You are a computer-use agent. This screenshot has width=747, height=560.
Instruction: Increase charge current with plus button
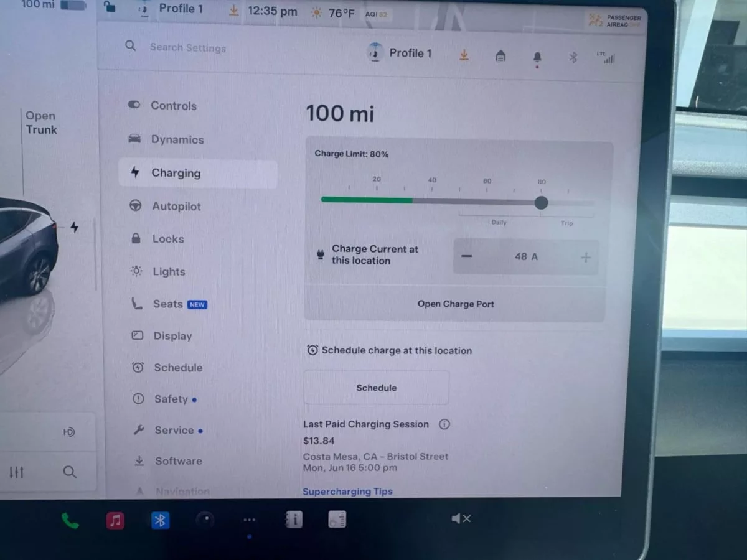click(585, 258)
